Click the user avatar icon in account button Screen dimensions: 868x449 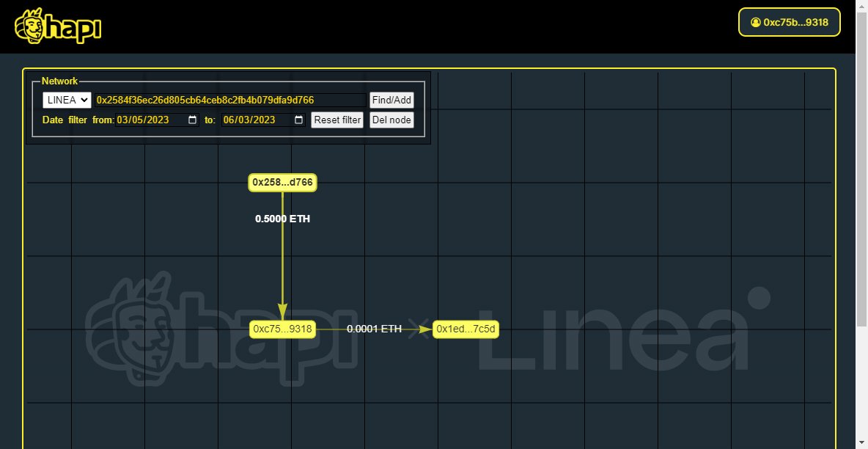pyautogui.click(x=756, y=22)
